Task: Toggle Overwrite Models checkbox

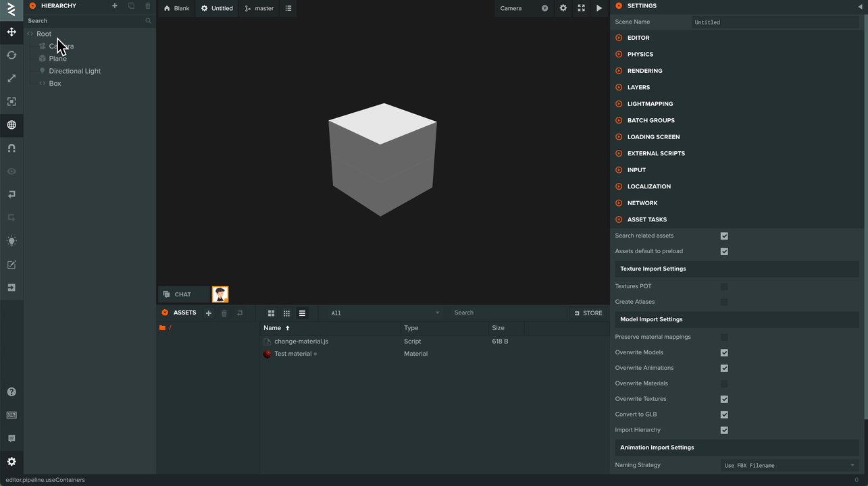Action: point(724,353)
